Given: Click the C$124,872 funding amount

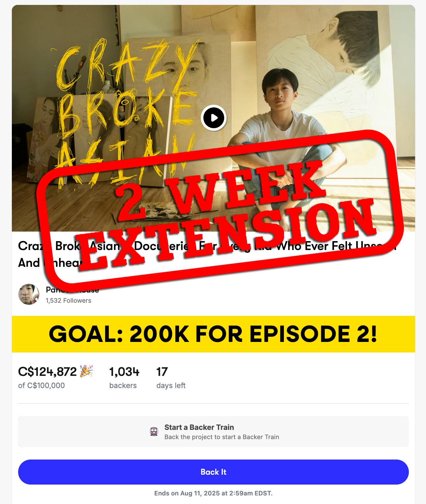Looking at the screenshot, I should click(47, 372).
